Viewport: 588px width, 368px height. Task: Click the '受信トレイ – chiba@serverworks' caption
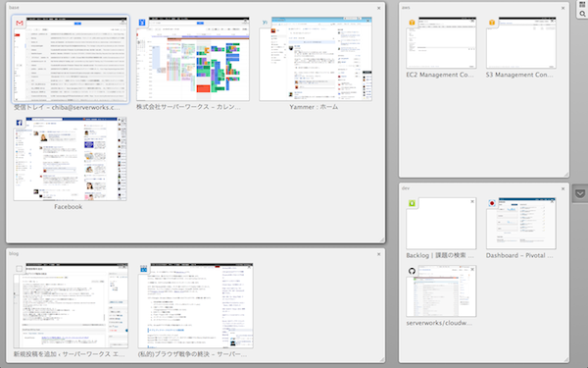click(67, 107)
